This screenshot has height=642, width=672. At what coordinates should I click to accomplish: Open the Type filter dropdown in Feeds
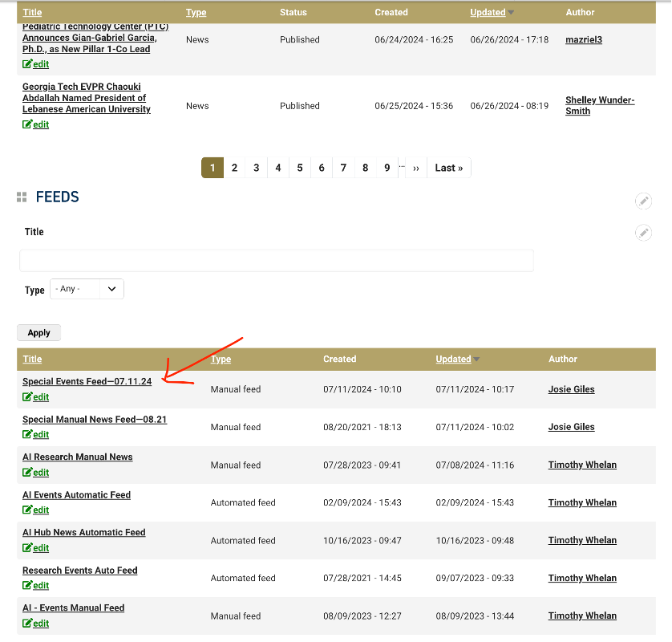pyautogui.click(x=87, y=289)
